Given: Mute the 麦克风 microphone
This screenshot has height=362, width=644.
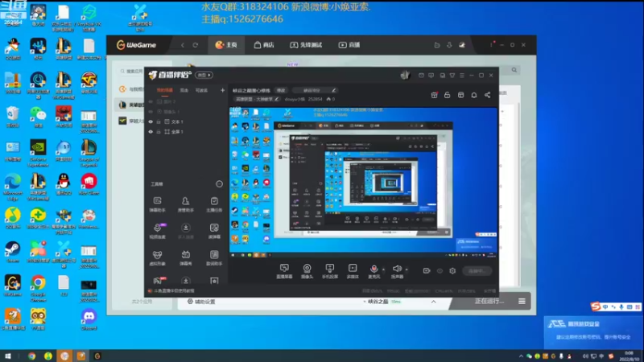Looking at the screenshot, I should (374, 271).
